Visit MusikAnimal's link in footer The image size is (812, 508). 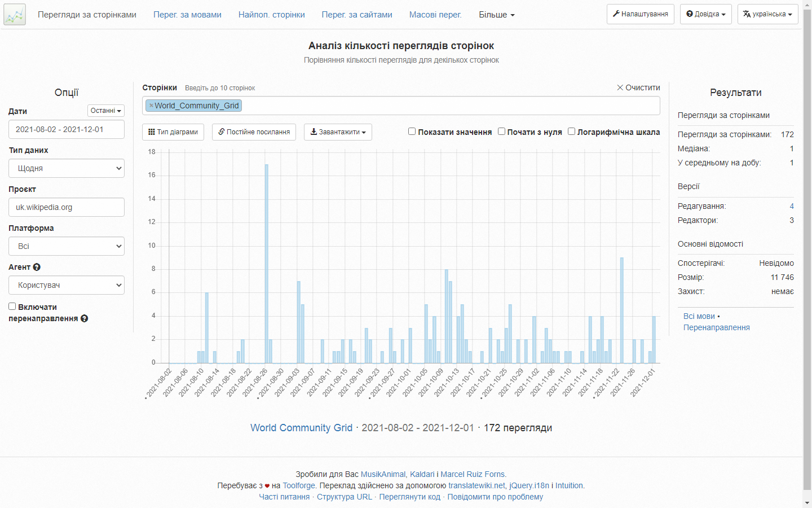click(383, 474)
